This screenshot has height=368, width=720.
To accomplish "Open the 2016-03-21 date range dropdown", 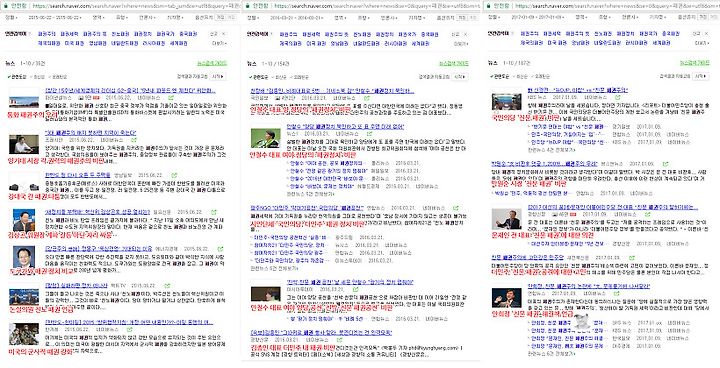I will click(x=297, y=17).
